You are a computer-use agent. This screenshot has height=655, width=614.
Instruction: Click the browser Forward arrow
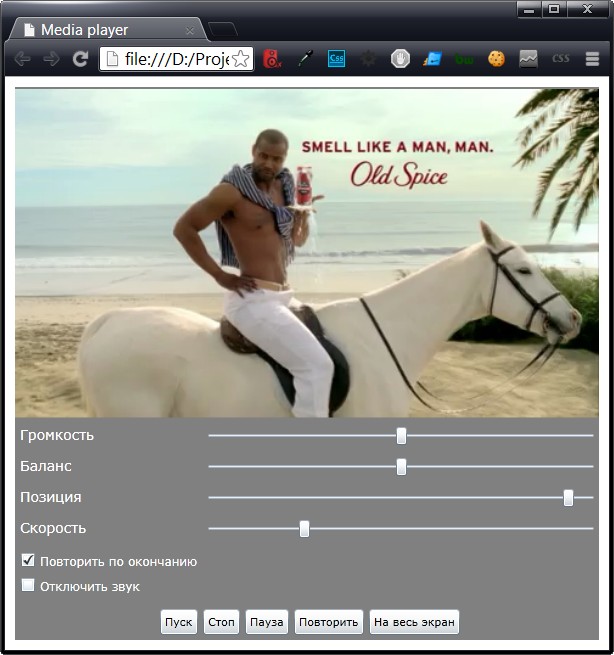[51, 59]
